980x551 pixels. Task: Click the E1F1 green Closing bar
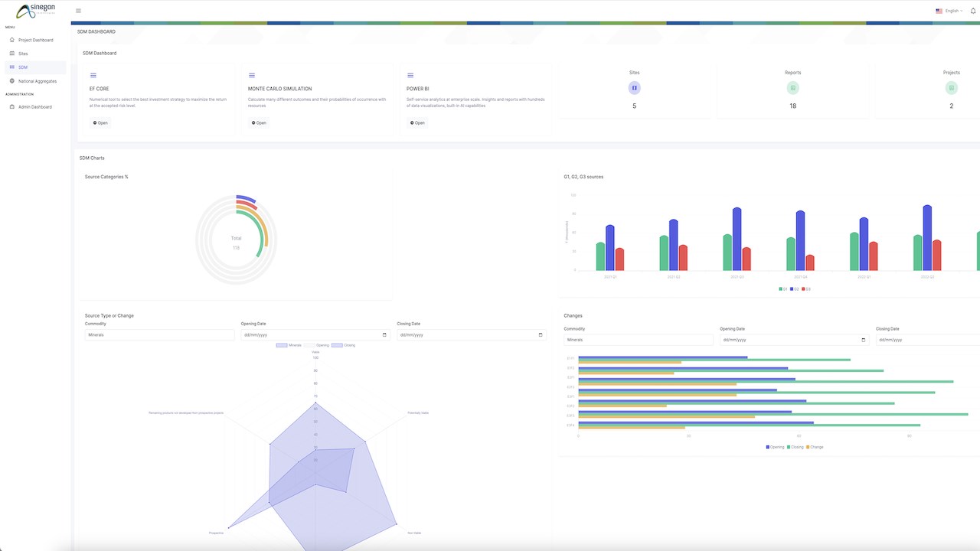pos(714,360)
